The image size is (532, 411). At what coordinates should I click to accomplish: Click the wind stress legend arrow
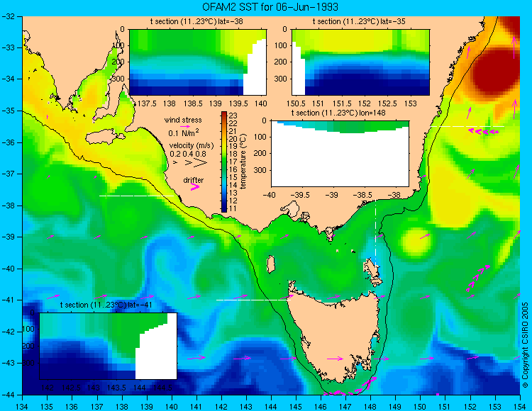point(185,126)
